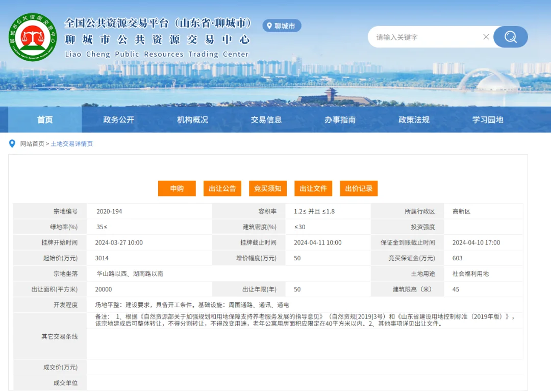Screen dimensions: 551x392
Task: Go to 政务公开 menu item
Action: click(118, 120)
